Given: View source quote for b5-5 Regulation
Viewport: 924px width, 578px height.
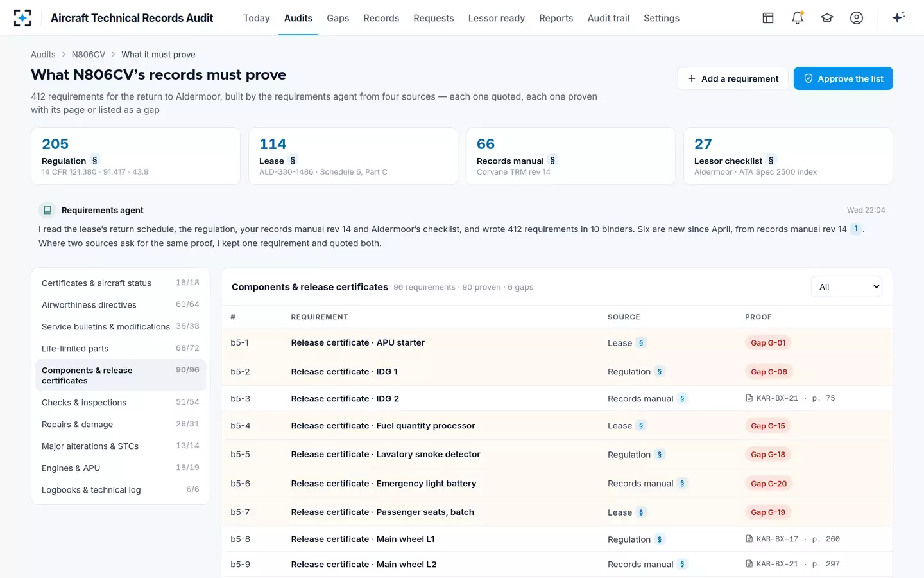Looking at the screenshot, I should click(x=660, y=455).
